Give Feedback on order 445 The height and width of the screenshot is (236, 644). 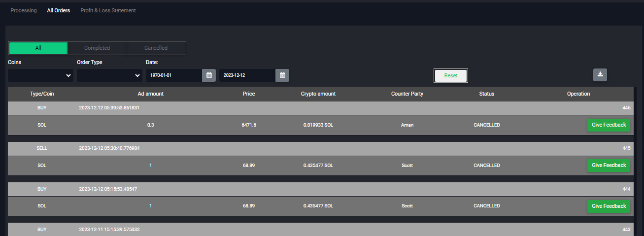pyautogui.click(x=609, y=166)
